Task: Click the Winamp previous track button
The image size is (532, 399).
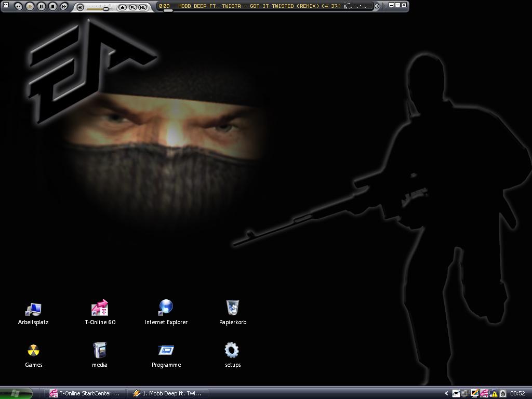Action: [x=19, y=6]
